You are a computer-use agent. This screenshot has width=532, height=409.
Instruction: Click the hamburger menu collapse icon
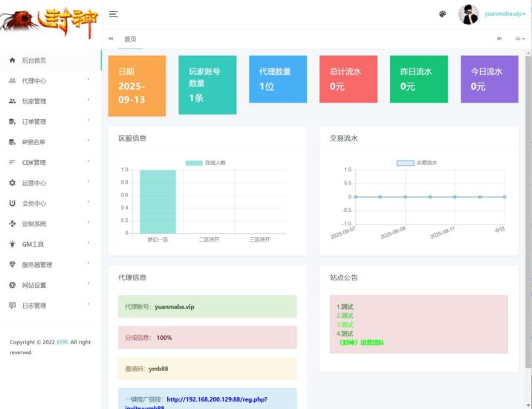pos(114,14)
